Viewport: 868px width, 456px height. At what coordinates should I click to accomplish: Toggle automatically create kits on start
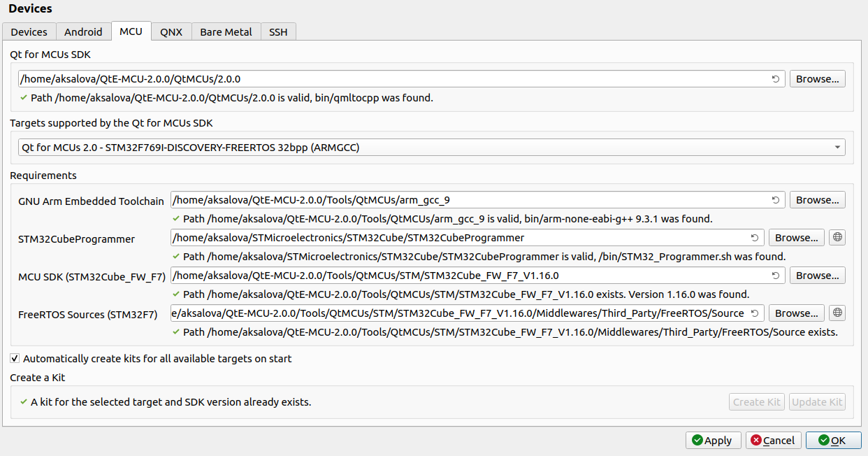(x=15, y=359)
